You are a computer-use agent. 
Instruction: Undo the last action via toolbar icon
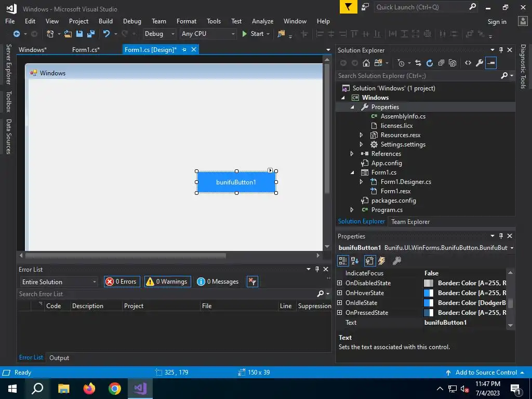pos(107,34)
